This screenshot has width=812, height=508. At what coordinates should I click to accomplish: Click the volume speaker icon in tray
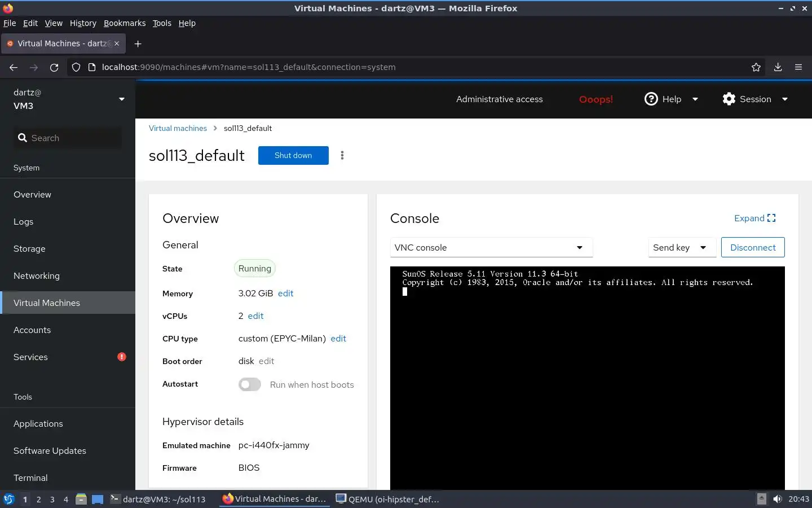(x=778, y=499)
